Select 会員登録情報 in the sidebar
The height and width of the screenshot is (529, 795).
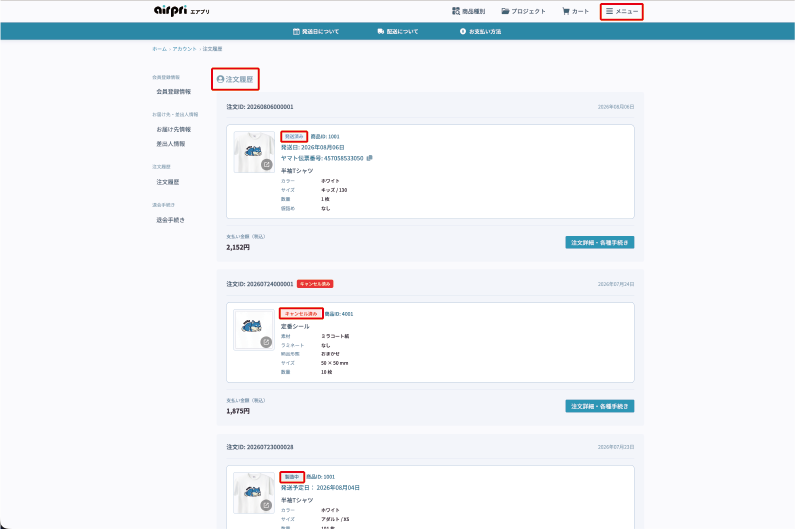click(x=173, y=92)
